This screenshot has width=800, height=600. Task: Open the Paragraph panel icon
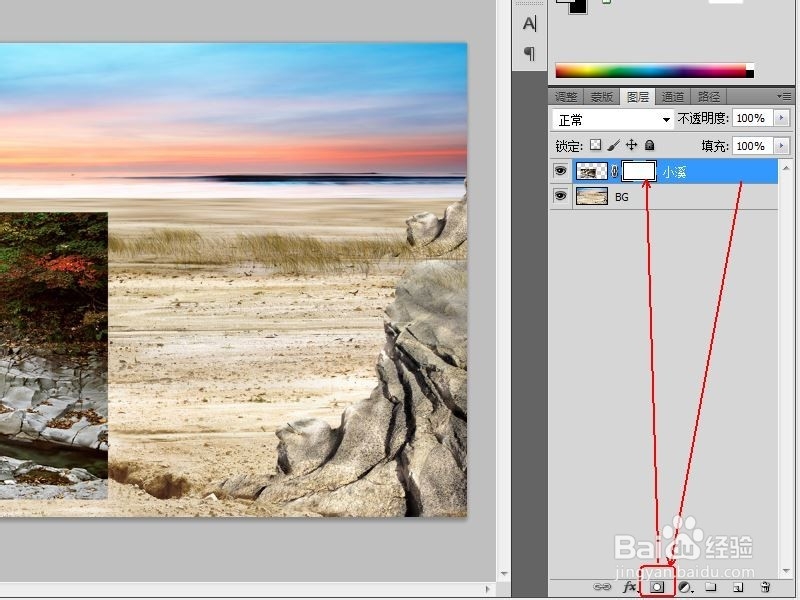(530, 53)
